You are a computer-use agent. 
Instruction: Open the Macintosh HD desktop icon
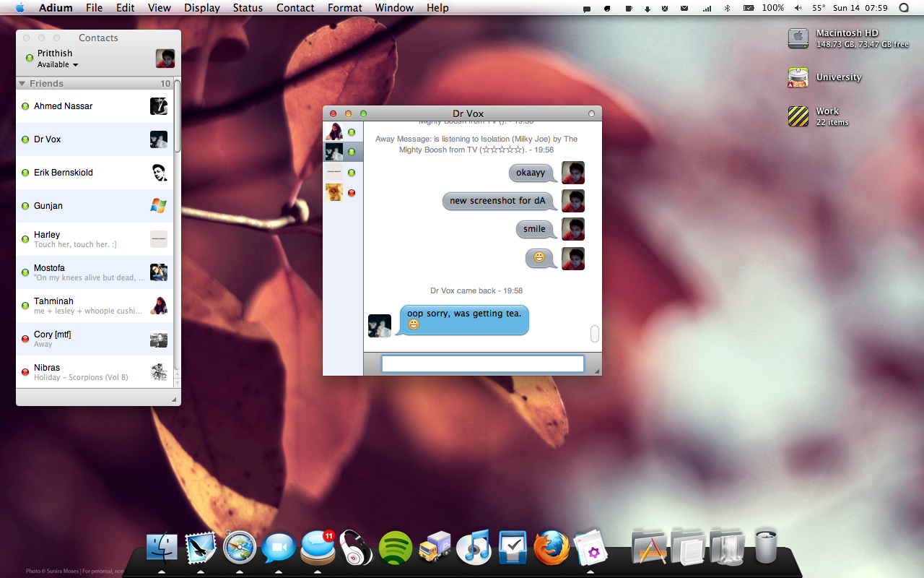798,38
